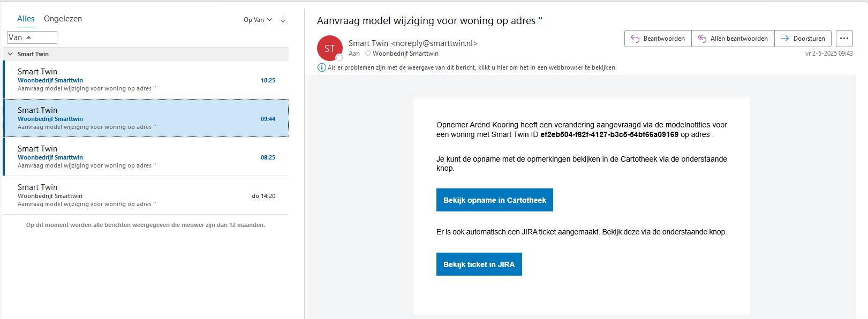Open the 'Op Van' sort dropdown
Viewport: 868px width, 319px height.
(x=258, y=20)
